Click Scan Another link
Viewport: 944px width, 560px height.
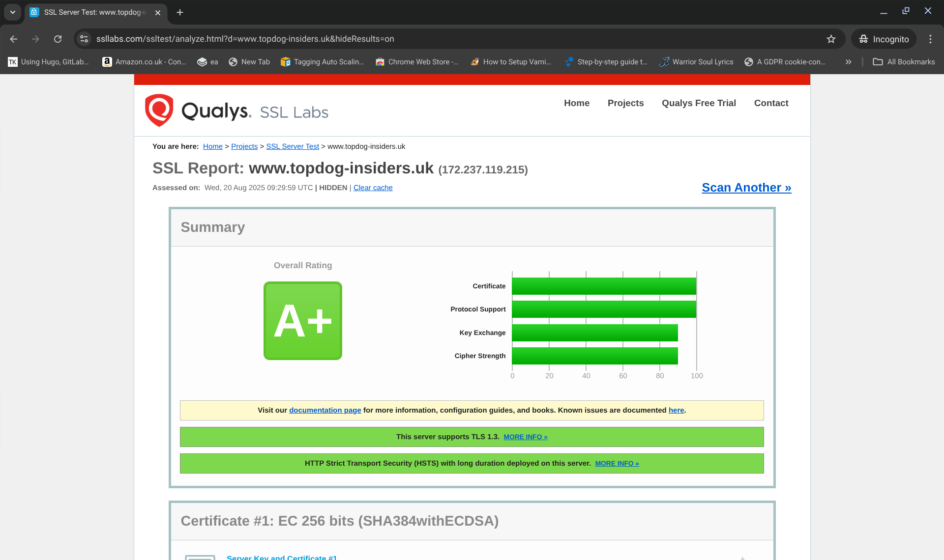click(746, 187)
